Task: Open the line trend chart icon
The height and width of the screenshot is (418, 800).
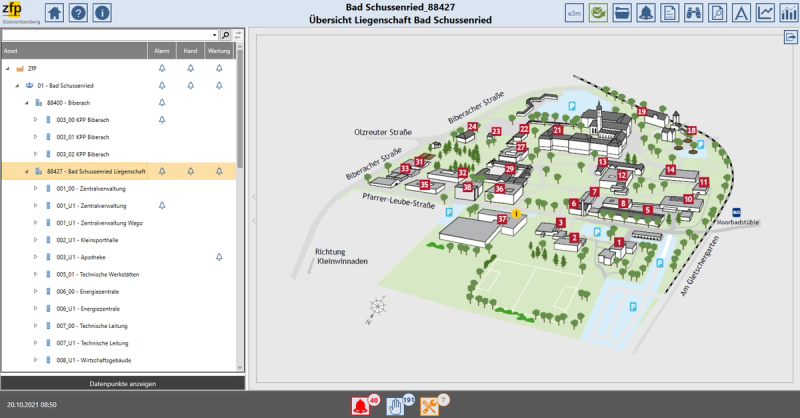Action: 765,13
